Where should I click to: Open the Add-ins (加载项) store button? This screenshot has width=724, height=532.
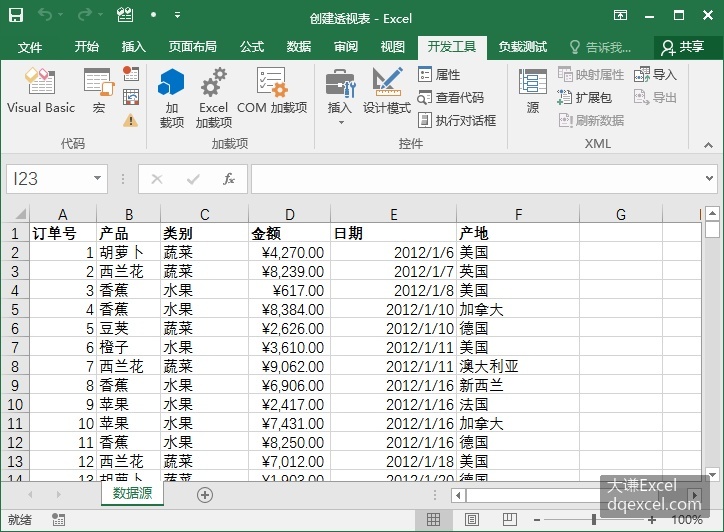click(x=171, y=97)
